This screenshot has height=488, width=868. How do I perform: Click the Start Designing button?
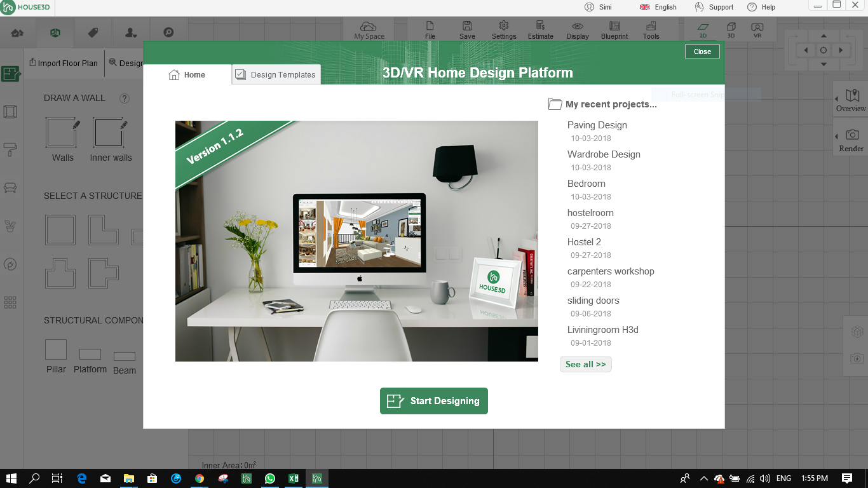point(434,401)
